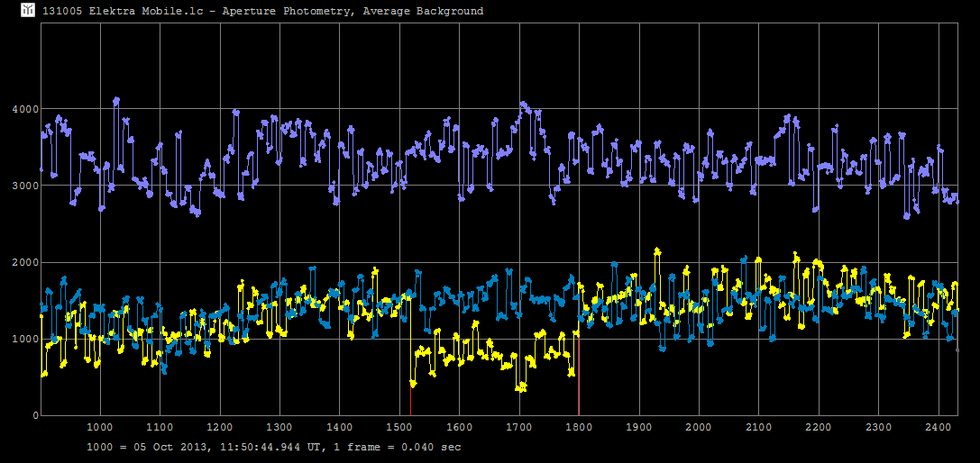Click the x-axis frame label 1800
The width and height of the screenshot is (980, 463).
coord(580,428)
